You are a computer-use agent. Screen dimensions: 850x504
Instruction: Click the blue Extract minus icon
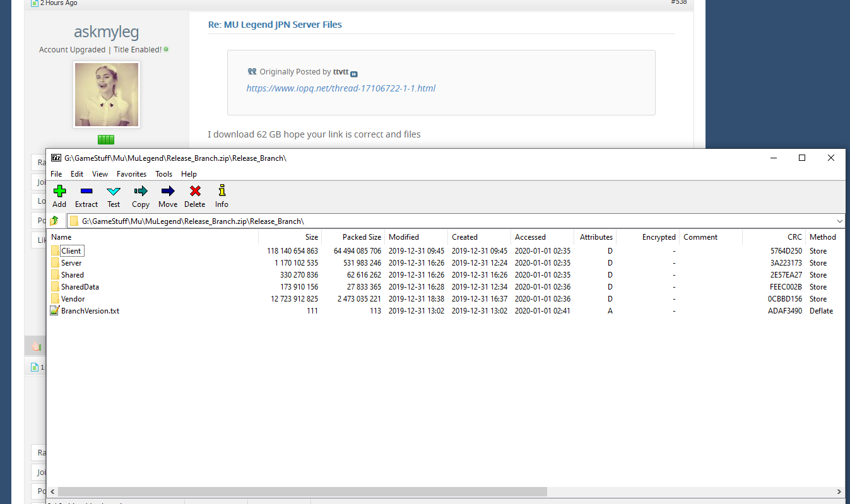(86, 190)
